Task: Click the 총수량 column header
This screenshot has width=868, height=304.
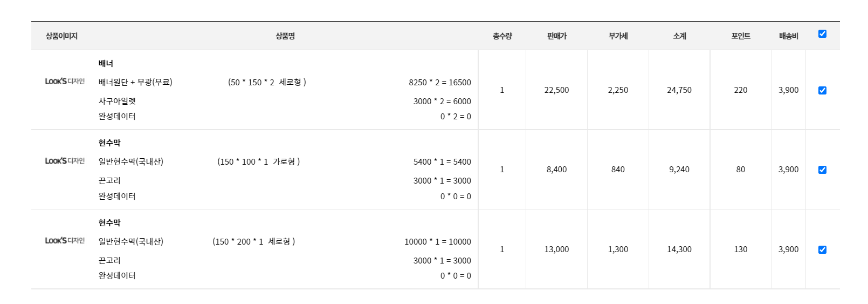Action: 502,36
